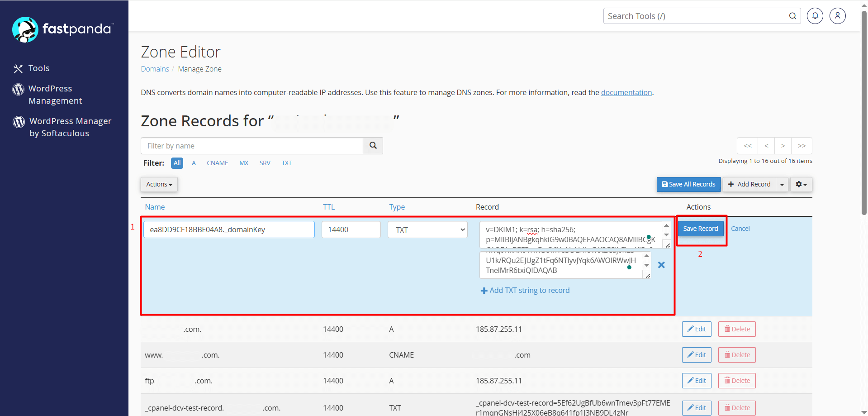
Task: Open the user account icon
Action: pyautogui.click(x=838, y=16)
